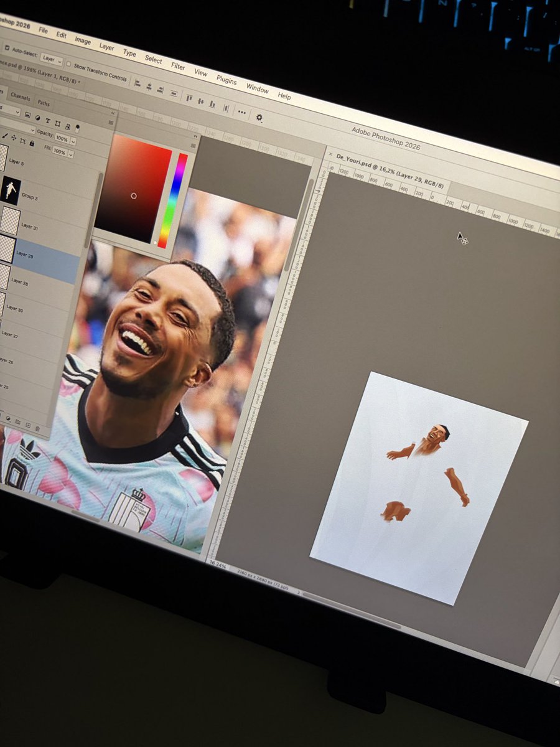Open the View menu
The width and height of the screenshot is (560, 747).
[x=200, y=72]
